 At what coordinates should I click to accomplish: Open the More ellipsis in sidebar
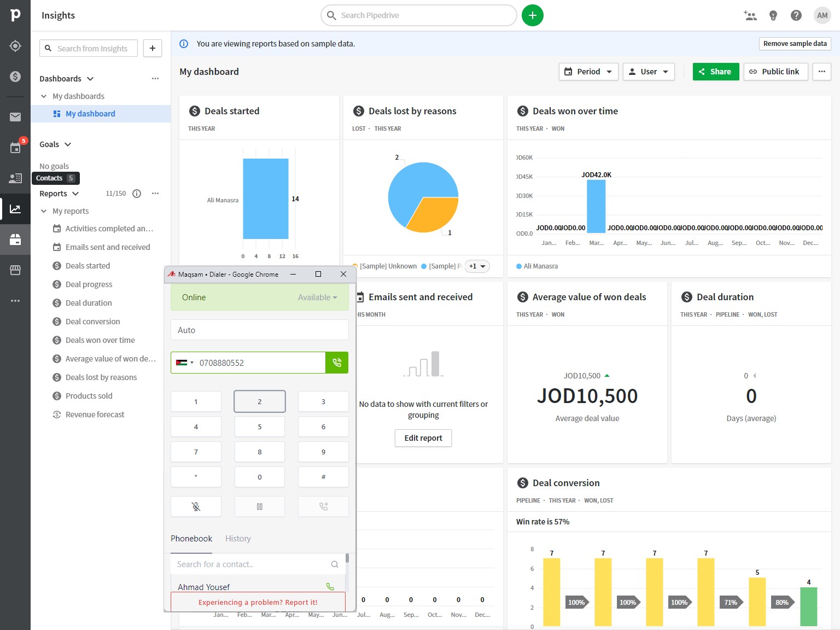(15, 301)
